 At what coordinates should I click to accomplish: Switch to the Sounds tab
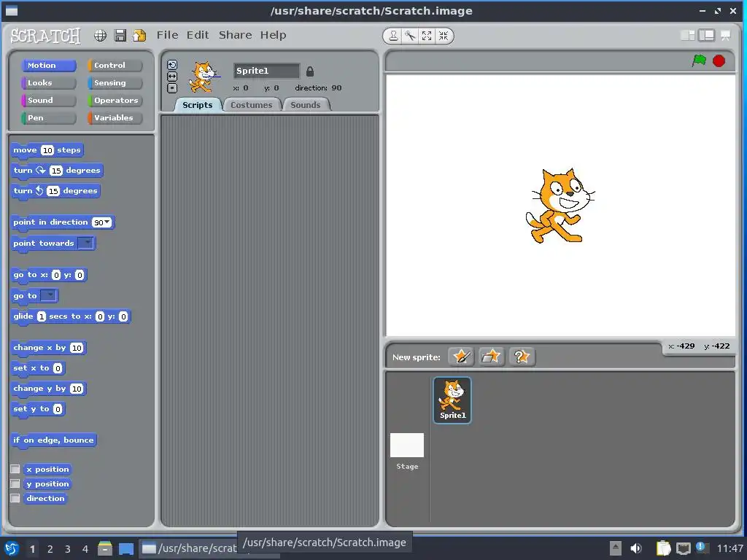[x=306, y=105]
